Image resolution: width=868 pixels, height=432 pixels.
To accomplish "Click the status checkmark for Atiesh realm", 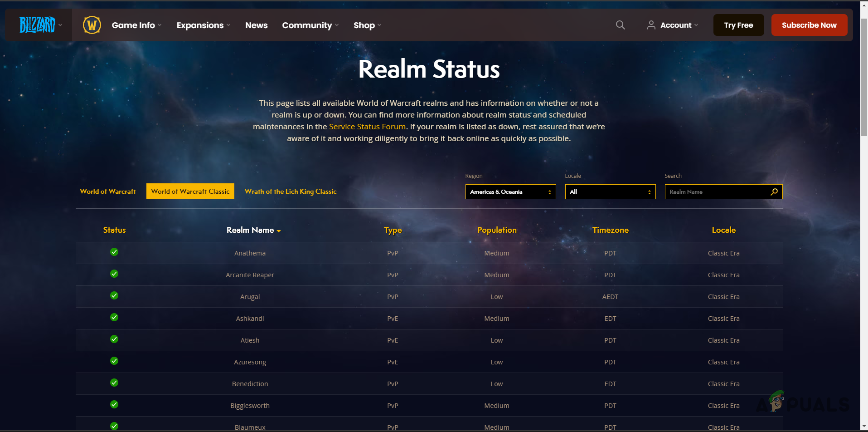I will coord(114,339).
